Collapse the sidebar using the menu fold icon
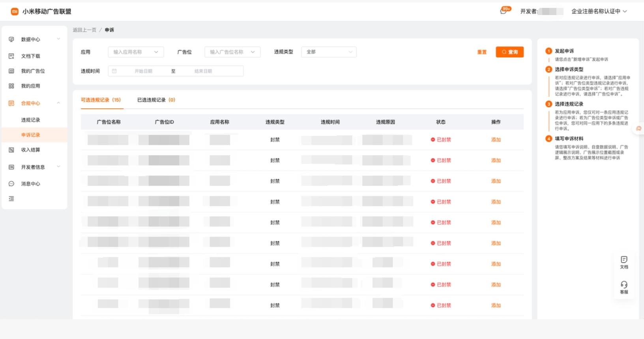 11,199
